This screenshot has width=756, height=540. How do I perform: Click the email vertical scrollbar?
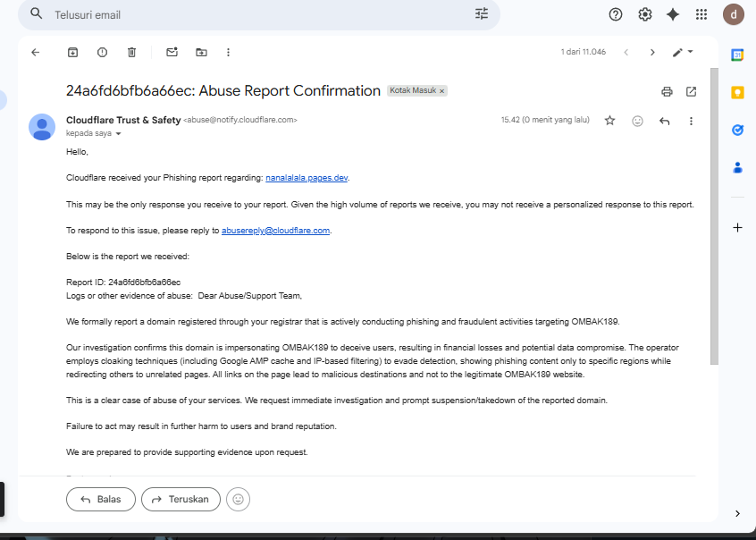pos(714,216)
